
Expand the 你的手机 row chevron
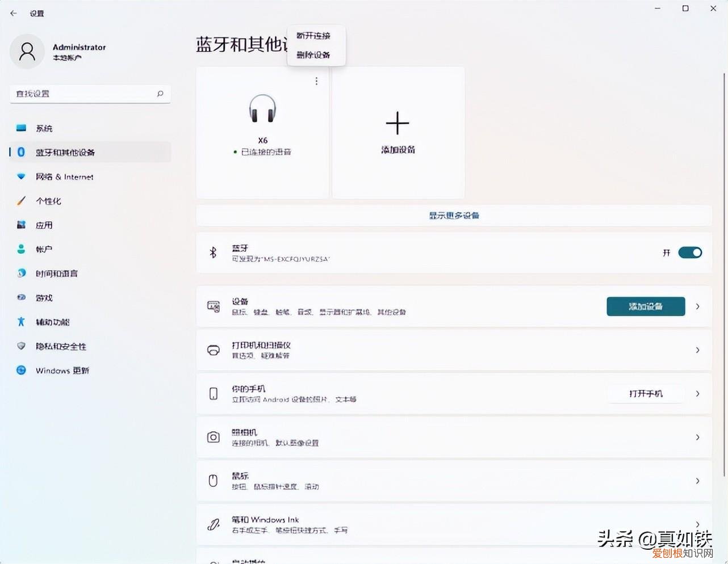click(x=698, y=394)
